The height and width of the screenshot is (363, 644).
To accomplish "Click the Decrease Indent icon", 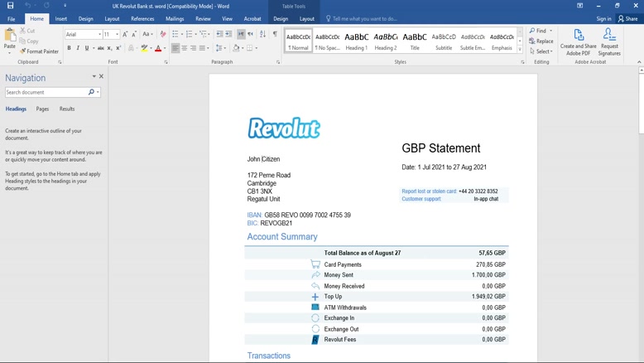I will 219,34.
